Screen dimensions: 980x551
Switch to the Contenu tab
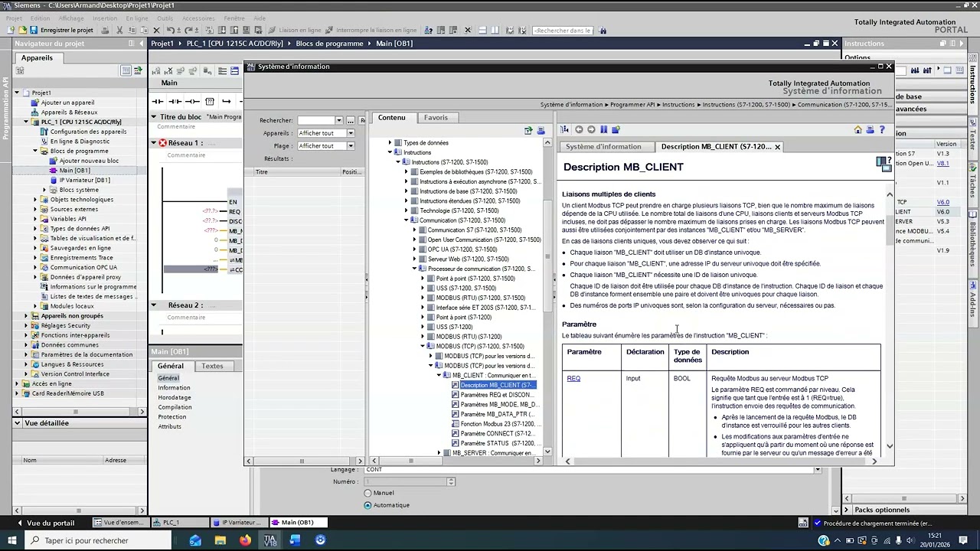tap(391, 117)
